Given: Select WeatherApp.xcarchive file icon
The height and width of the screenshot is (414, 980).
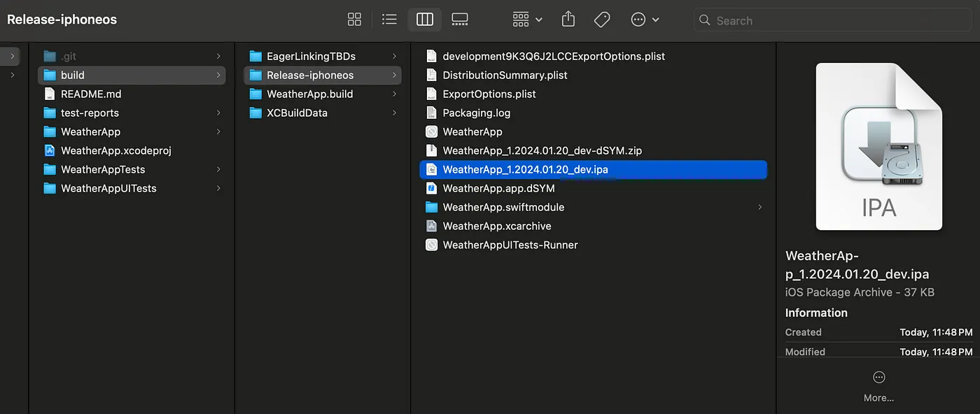Looking at the screenshot, I should click(431, 226).
